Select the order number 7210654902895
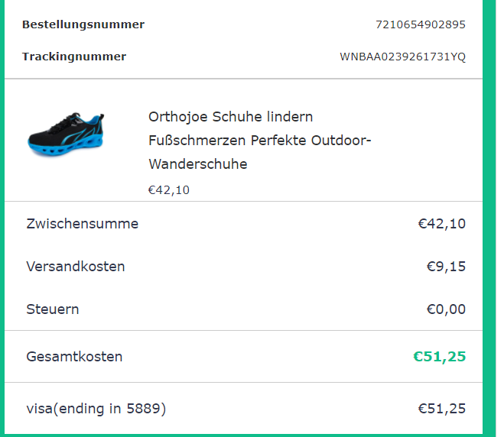Viewport: 504px width, 437px height. click(x=420, y=24)
